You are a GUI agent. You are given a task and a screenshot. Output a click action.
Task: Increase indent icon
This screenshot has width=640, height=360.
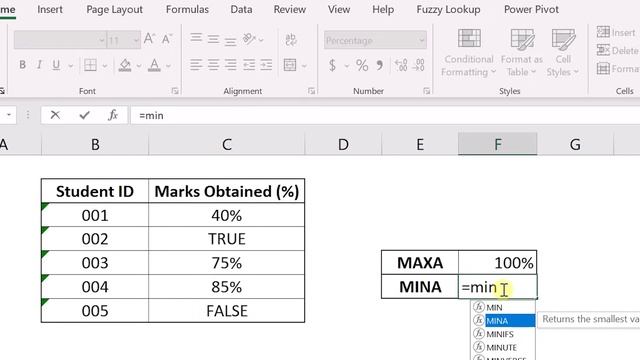266,64
